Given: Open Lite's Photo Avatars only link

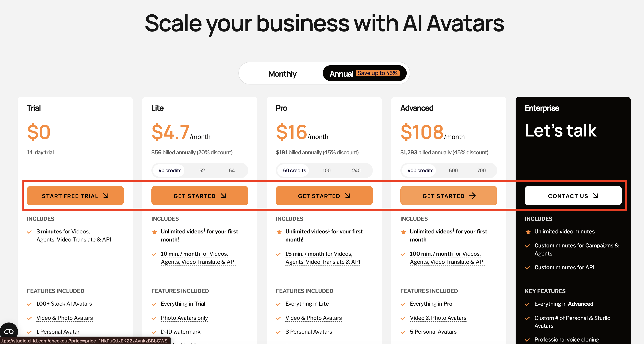Looking at the screenshot, I should 184,318.
